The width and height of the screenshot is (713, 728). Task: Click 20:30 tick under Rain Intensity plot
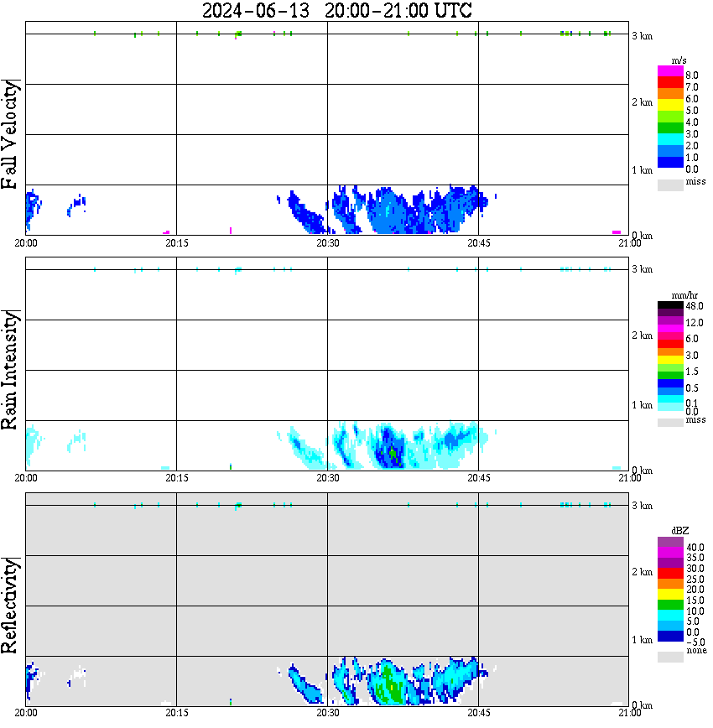click(328, 478)
